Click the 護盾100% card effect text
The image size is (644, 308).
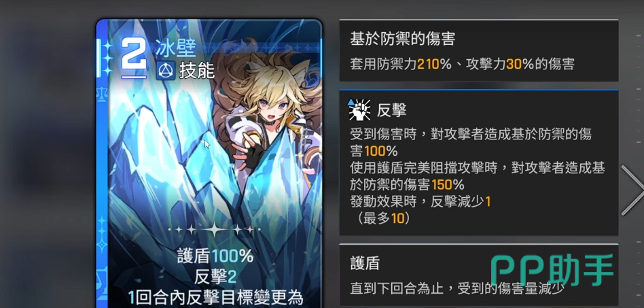pos(215,256)
